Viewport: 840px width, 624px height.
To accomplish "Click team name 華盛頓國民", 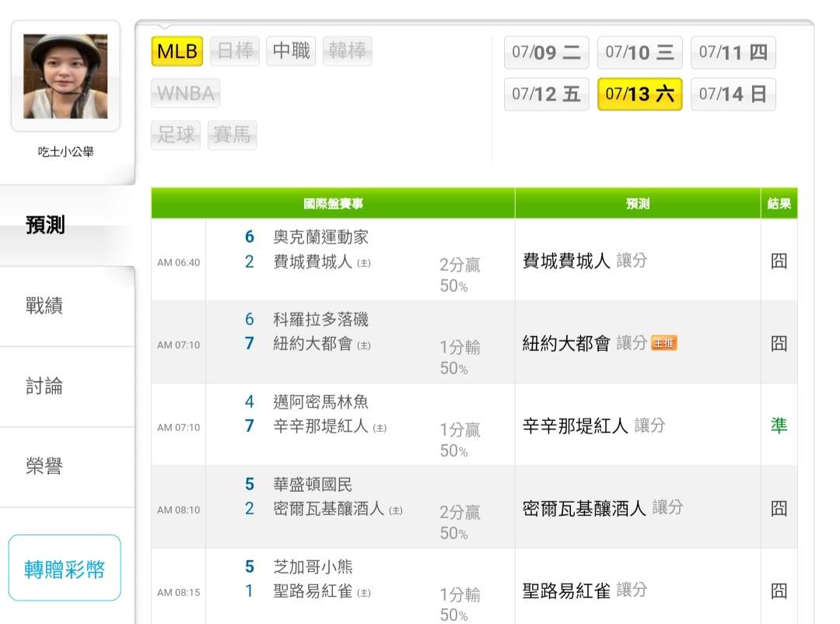I will point(313,485).
